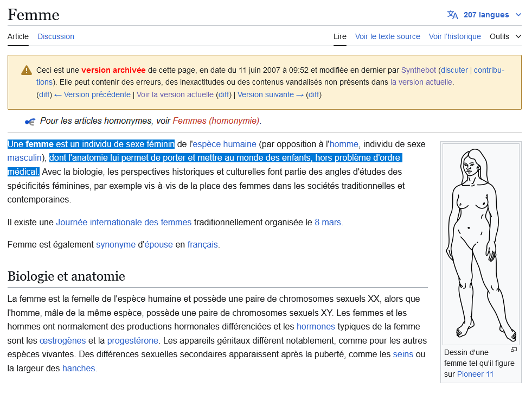Viewport: 532px width, 393px height.
Task: Open Femmes (homonymie) red link
Action: pyautogui.click(x=216, y=121)
